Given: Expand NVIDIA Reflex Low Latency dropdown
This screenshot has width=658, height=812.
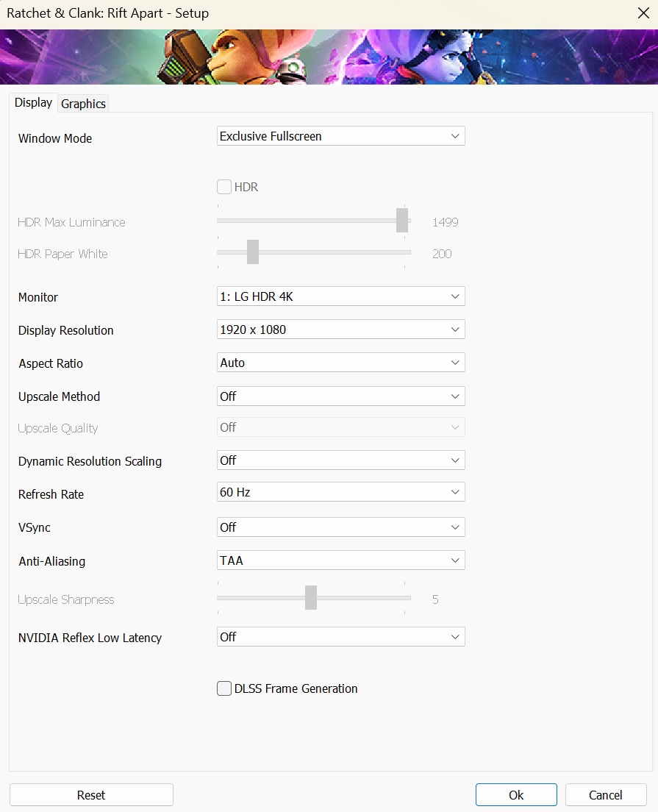Looking at the screenshot, I should [x=340, y=637].
